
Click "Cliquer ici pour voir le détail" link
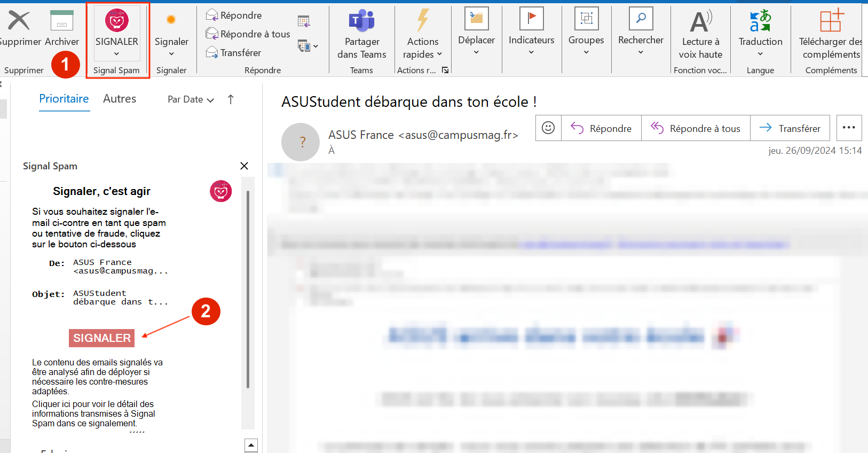(x=93, y=413)
